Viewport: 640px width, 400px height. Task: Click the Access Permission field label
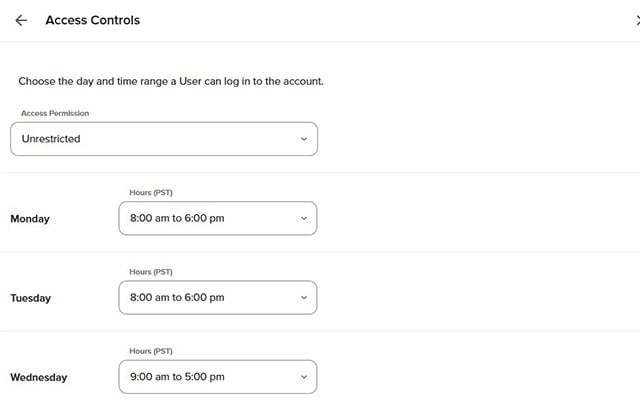[55, 114]
